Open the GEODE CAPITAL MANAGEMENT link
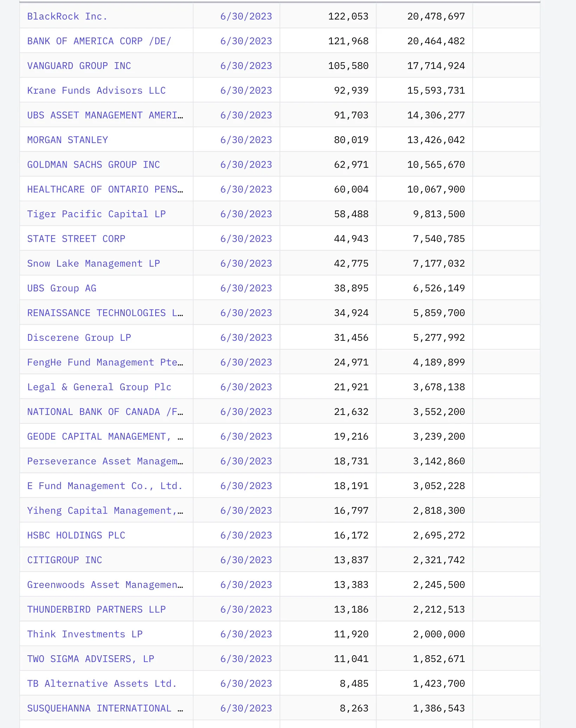The width and height of the screenshot is (576, 728). [105, 436]
